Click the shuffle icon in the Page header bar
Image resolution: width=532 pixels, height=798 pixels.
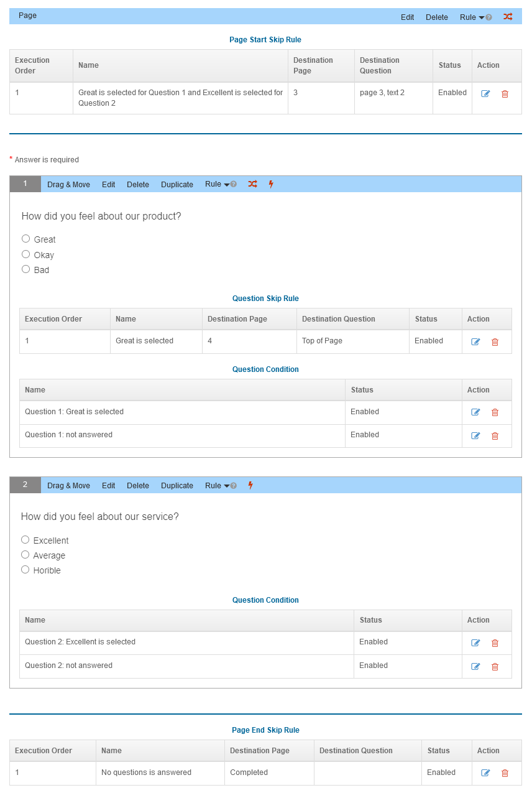pyautogui.click(x=508, y=17)
